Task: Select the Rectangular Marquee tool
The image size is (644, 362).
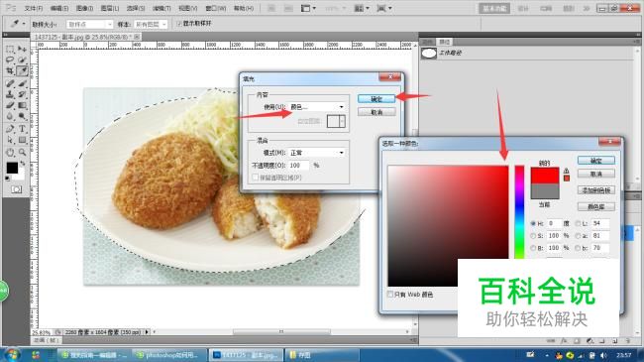Action: coord(10,50)
